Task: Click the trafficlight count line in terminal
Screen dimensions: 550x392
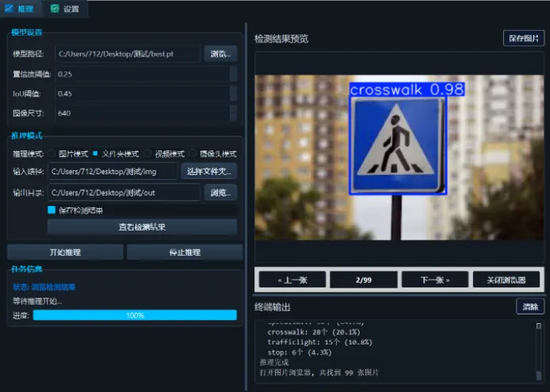Action: [x=319, y=342]
